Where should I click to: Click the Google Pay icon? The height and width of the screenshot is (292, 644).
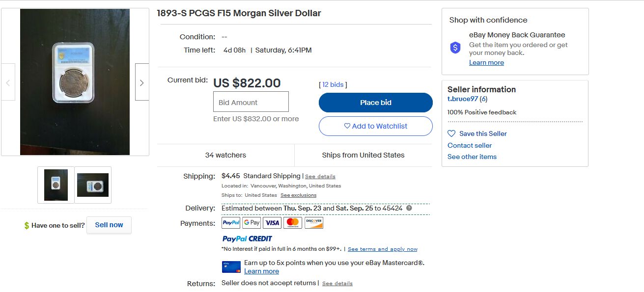click(x=252, y=223)
